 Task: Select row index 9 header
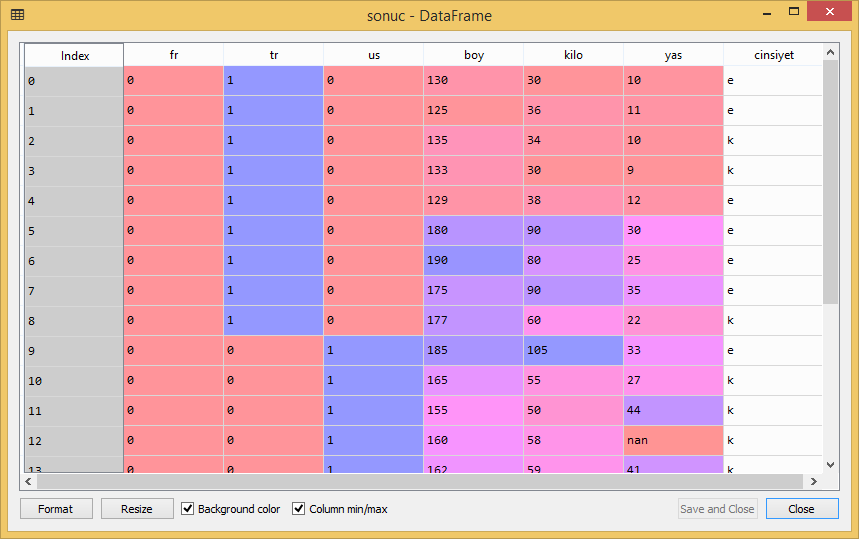click(74, 351)
